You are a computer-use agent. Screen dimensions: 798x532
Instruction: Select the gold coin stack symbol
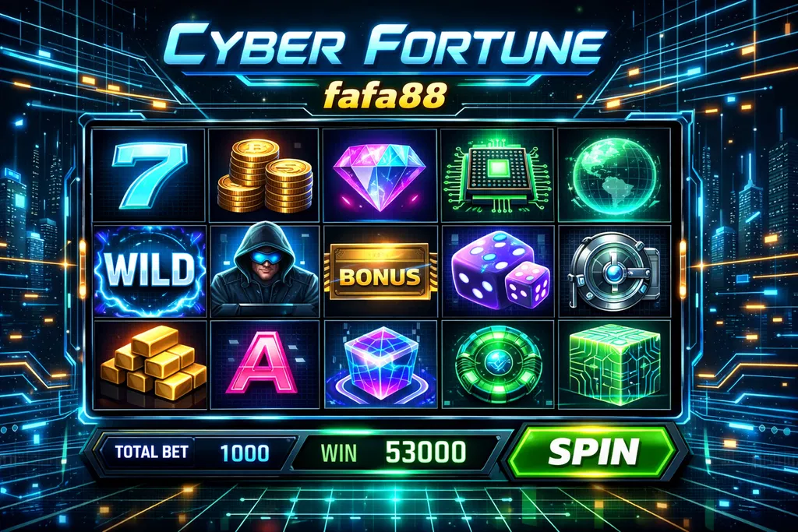tap(265, 175)
